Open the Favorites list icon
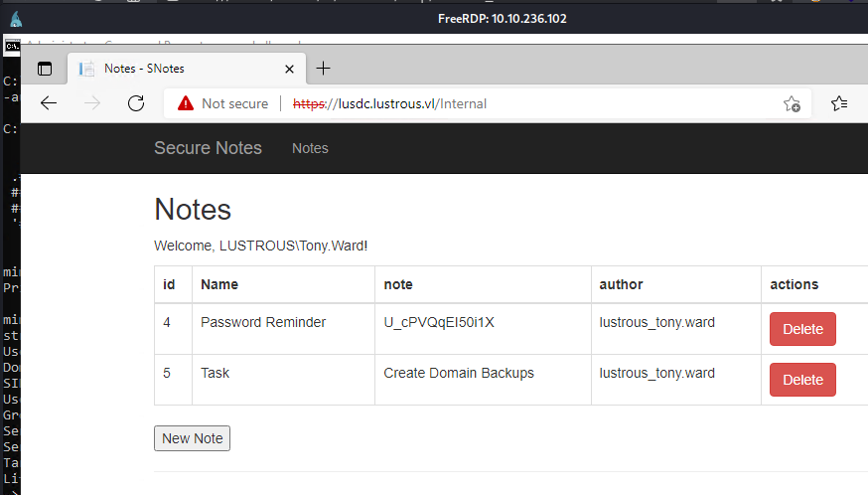The image size is (868, 495). pos(839,103)
